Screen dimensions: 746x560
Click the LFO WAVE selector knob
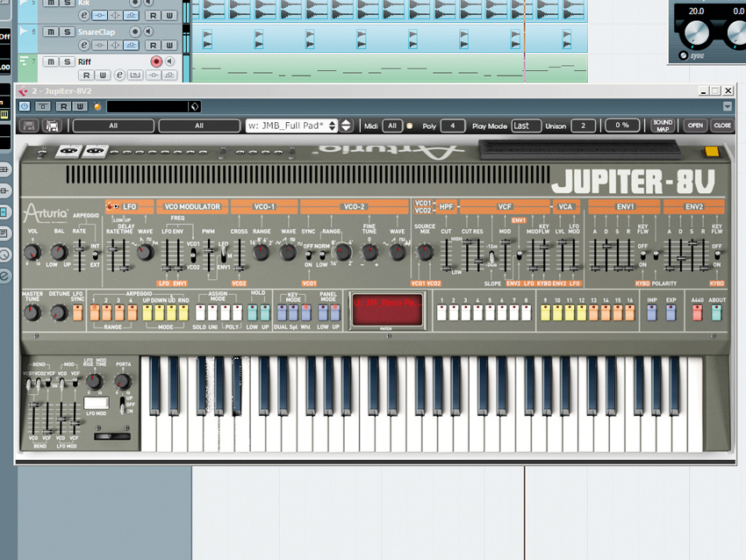pos(145,252)
